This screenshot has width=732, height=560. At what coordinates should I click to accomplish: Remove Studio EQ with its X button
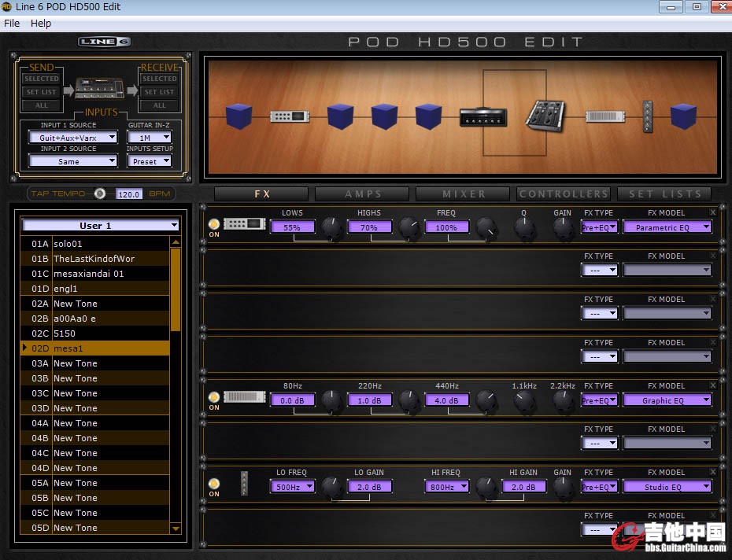[x=713, y=472]
